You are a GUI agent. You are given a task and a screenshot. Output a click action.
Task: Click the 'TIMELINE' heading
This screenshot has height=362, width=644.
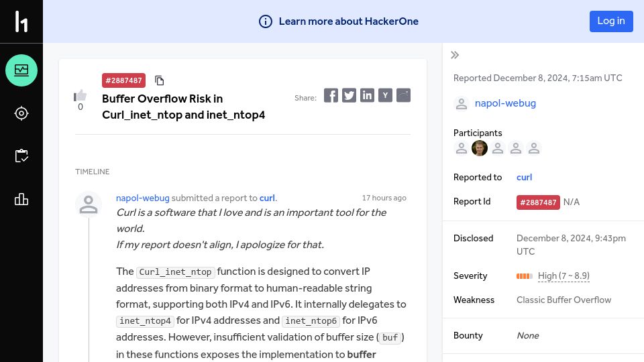click(x=92, y=172)
